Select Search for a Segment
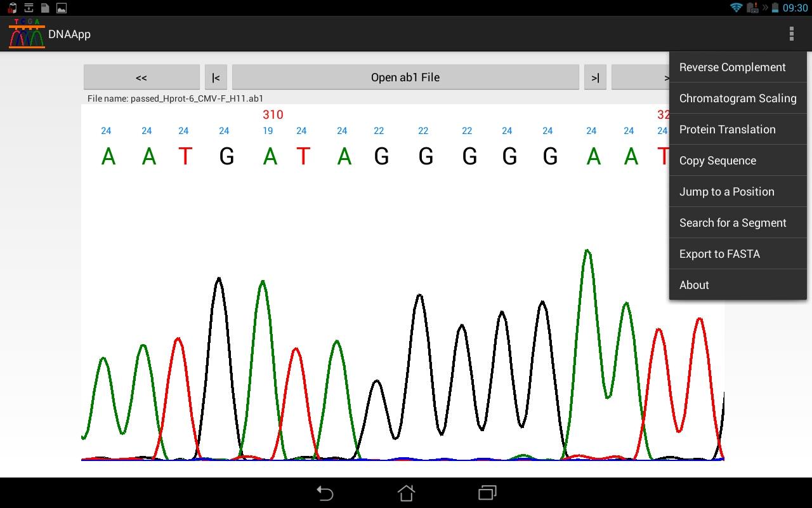This screenshot has height=508, width=812. pos(733,222)
